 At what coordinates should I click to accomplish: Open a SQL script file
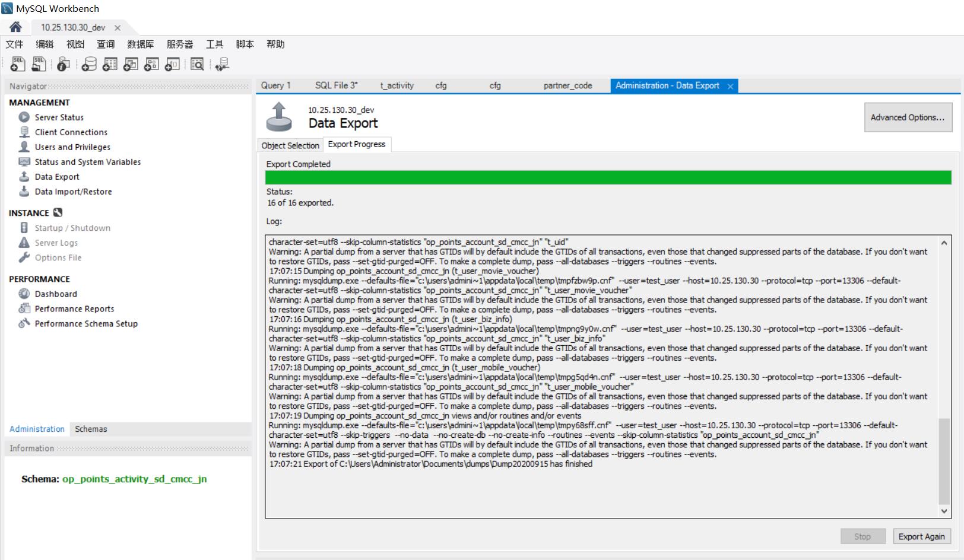pyautogui.click(x=38, y=64)
